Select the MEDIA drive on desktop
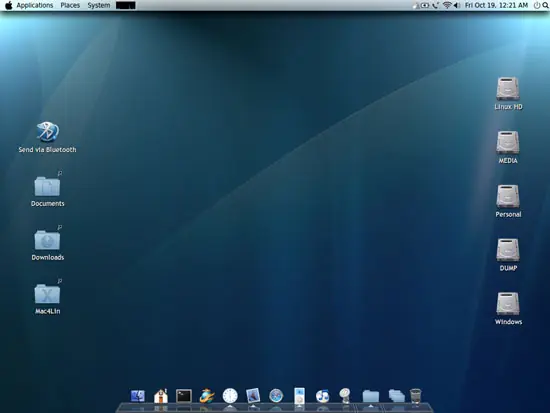This screenshot has height=413, width=550. [x=508, y=147]
